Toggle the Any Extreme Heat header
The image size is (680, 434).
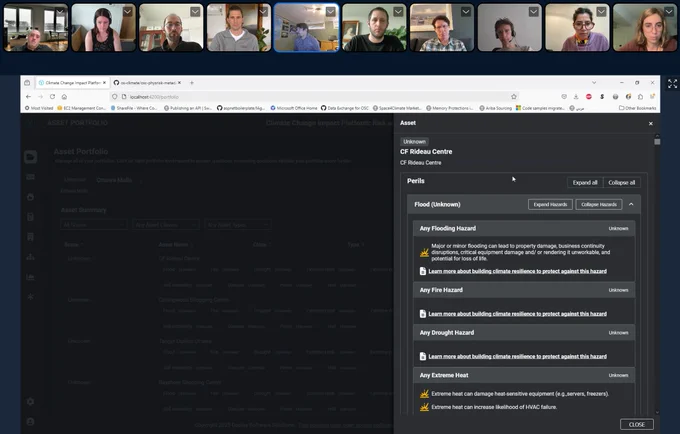click(524, 375)
